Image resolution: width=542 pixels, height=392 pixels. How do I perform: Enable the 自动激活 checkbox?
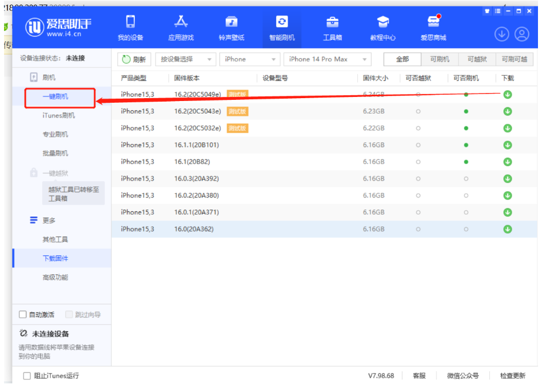pos(23,315)
